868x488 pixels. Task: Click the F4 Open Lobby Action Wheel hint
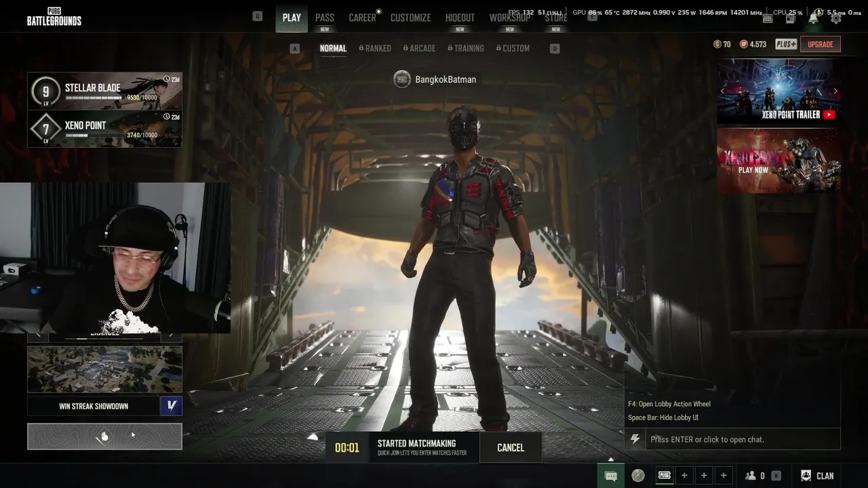click(669, 404)
